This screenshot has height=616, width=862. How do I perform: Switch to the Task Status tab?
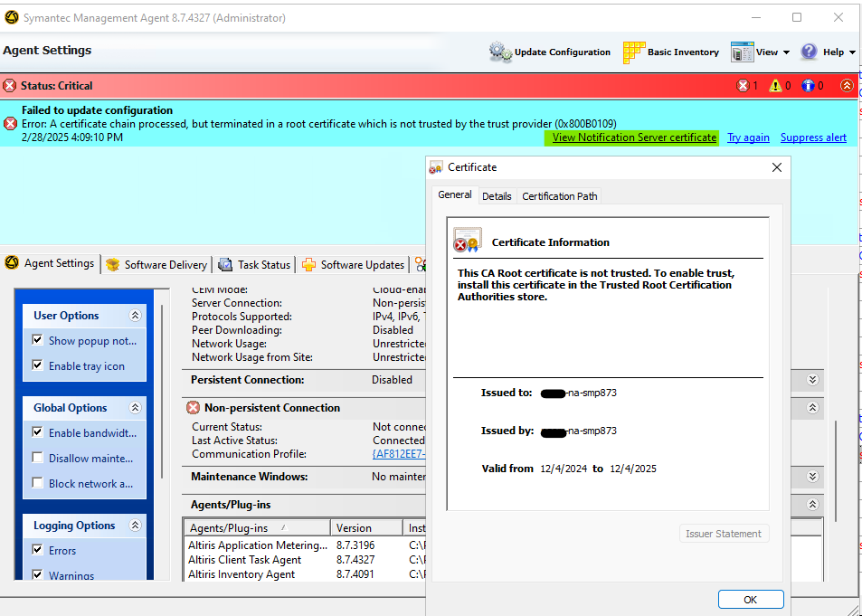pyautogui.click(x=256, y=264)
